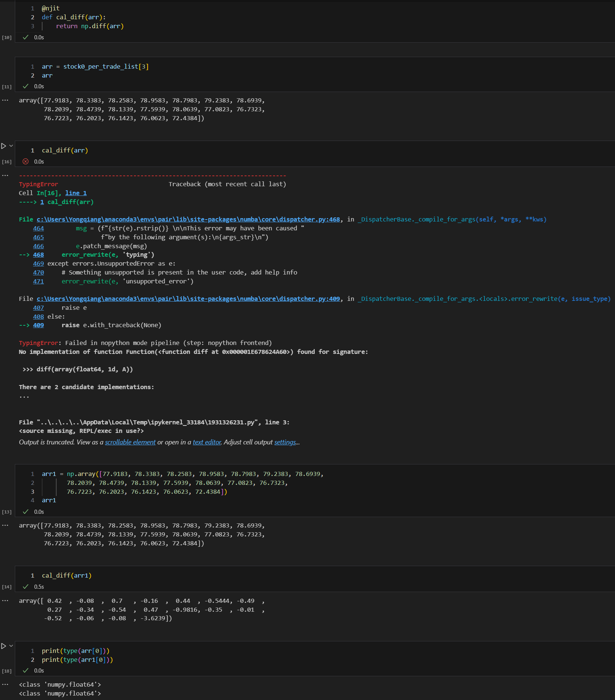Open the dispatcher.py:468 file link

[188, 219]
